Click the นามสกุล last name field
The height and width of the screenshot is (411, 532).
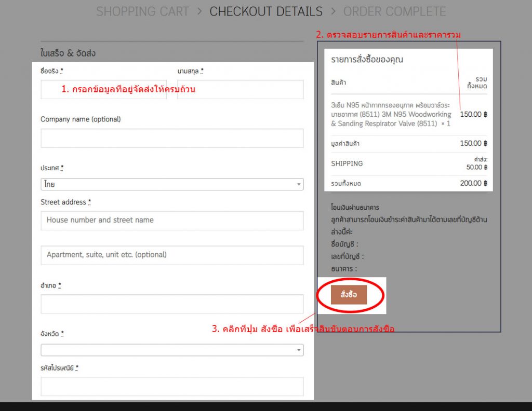240,89
